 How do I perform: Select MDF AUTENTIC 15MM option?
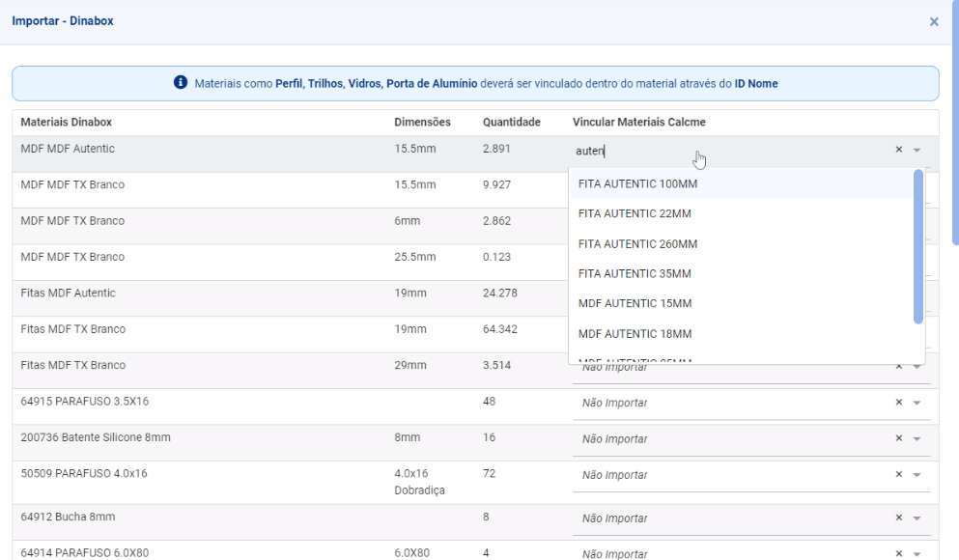click(634, 303)
